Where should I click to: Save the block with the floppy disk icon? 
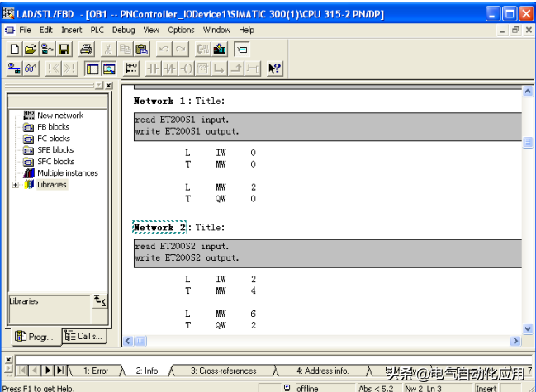[x=64, y=50]
